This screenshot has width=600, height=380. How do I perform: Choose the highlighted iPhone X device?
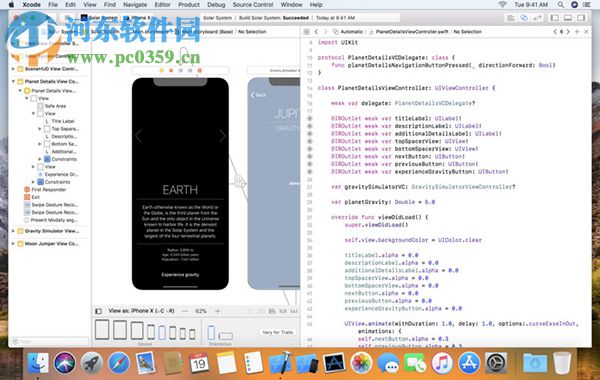[x=162, y=333]
